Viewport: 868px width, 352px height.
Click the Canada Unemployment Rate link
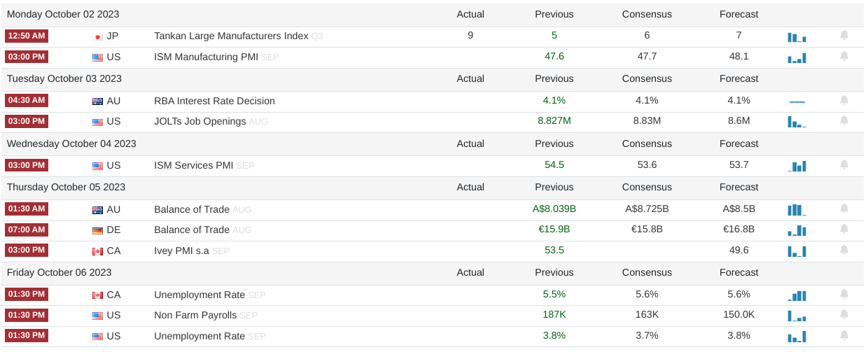click(199, 295)
